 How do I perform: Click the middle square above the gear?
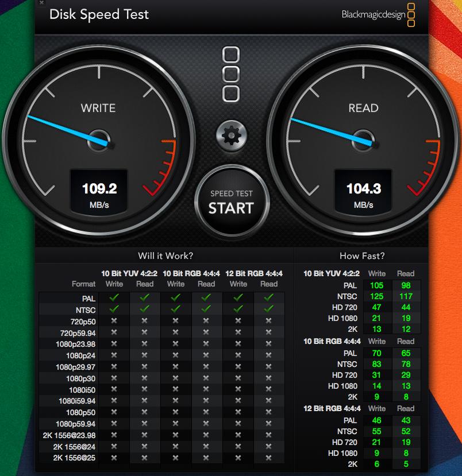230,75
